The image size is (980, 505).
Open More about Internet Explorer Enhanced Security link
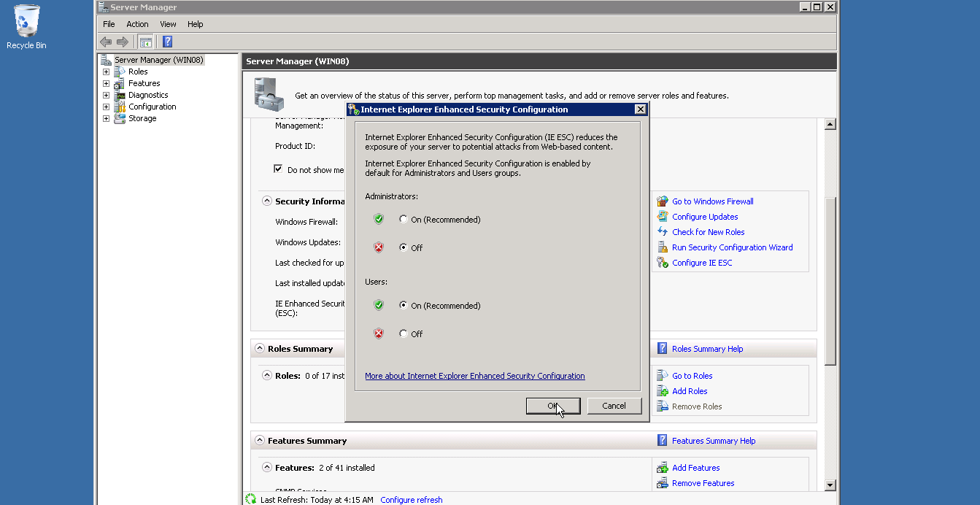(x=475, y=376)
